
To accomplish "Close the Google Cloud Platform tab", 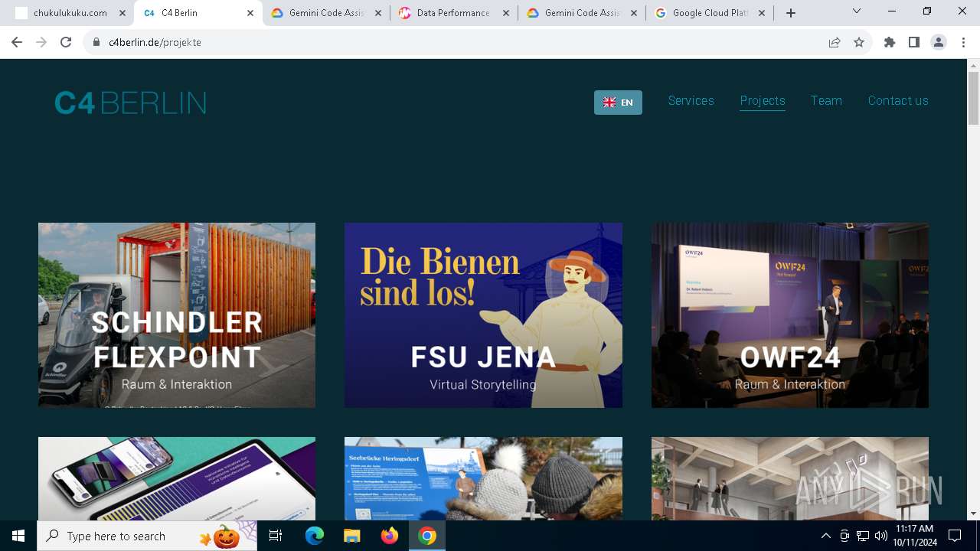I will coord(762,13).
